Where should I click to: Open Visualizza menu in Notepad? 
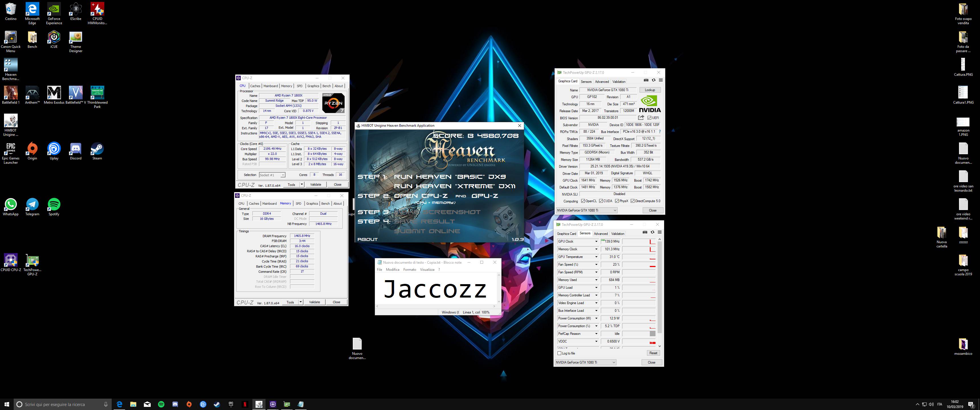point(427,270)
